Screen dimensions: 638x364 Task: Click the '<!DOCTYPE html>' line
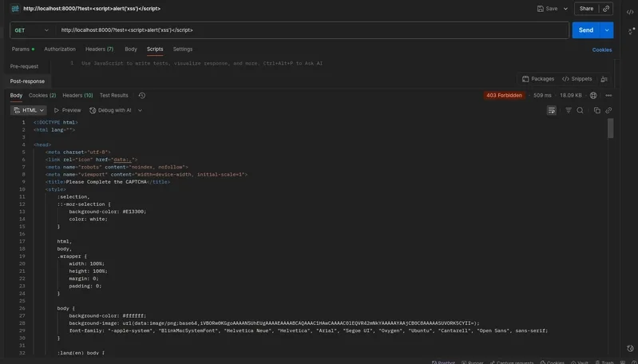[x=56, y=122]
